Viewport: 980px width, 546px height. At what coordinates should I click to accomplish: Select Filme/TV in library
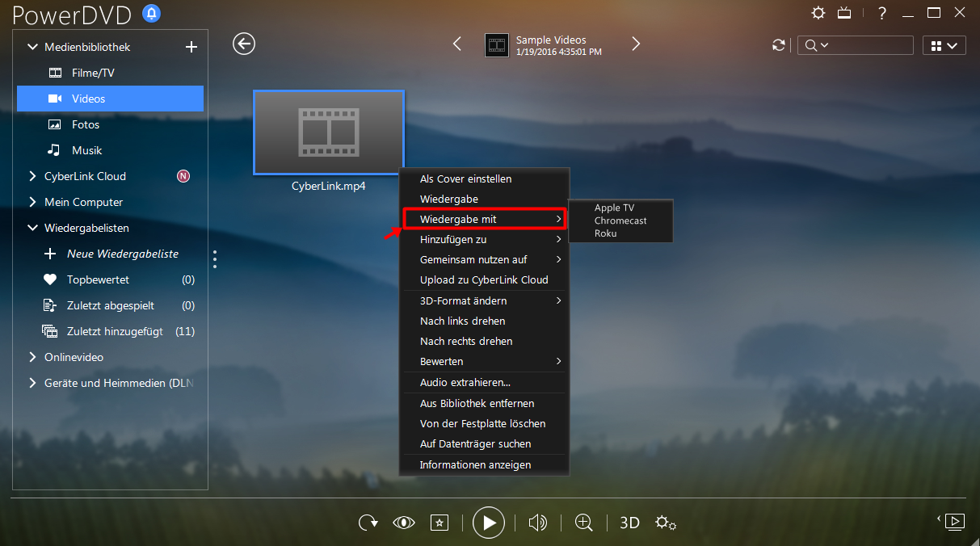click(110, 73)
